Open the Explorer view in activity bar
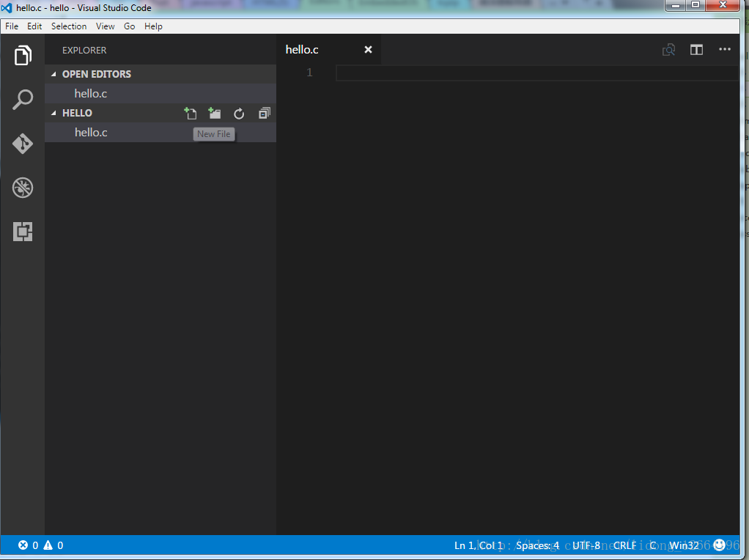 point(23,56)
